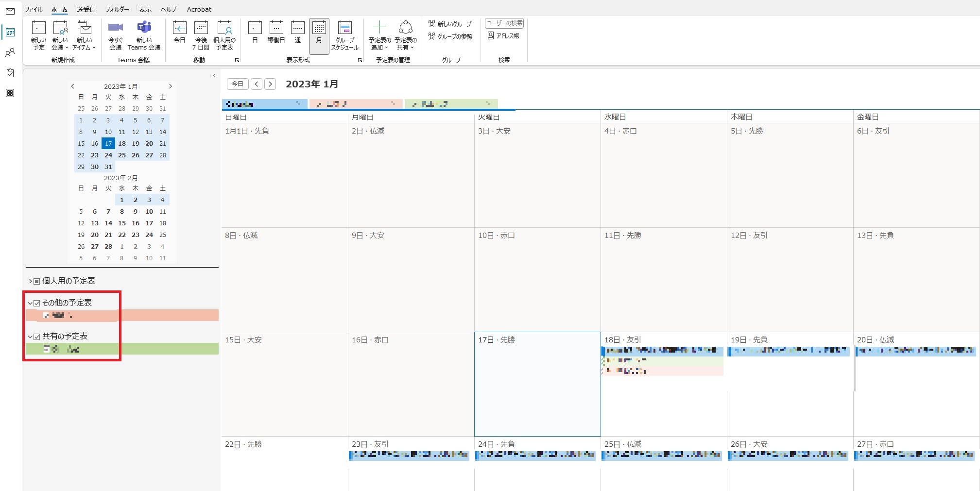Switch to People contacts icon
Image resolution: width=980 pixels, height=491 pixels.
[x=10, y=52]
